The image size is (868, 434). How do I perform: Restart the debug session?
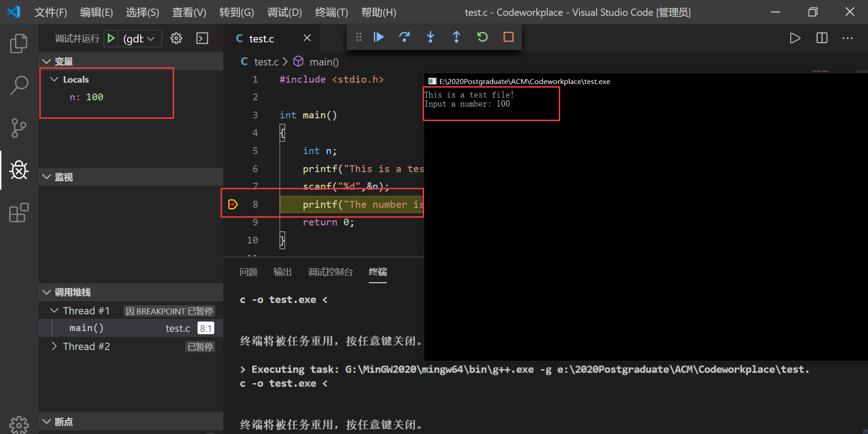482,37
